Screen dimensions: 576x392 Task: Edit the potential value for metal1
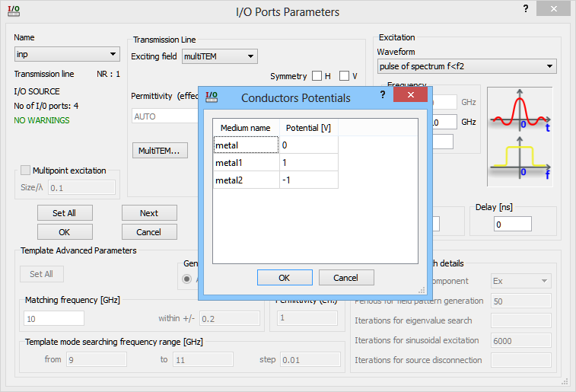coord(308,162)
